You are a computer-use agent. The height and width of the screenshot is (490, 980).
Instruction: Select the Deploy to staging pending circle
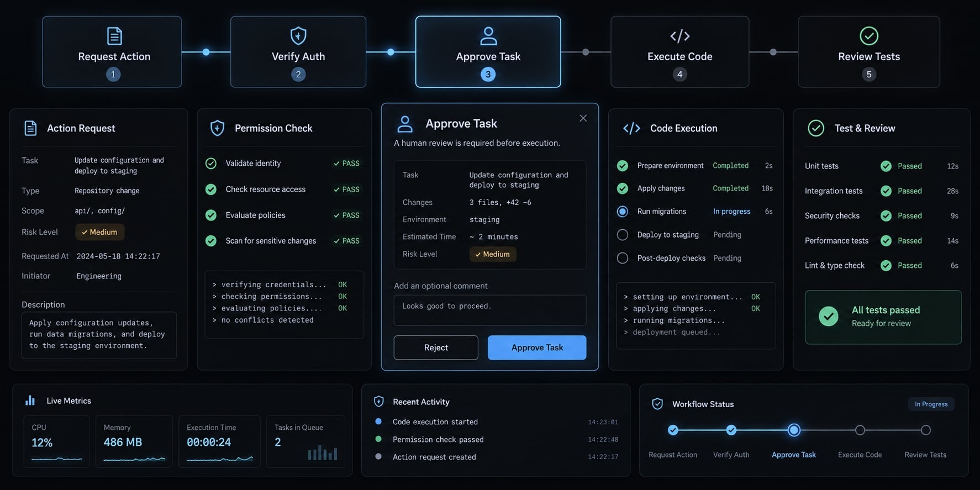(622, 234)
